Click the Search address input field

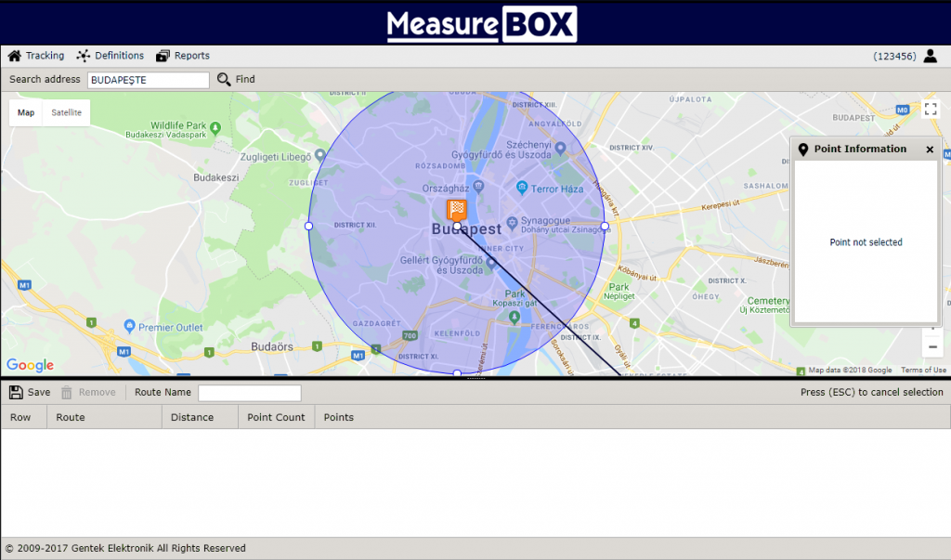pyautogui.click(x=149, y=80)
